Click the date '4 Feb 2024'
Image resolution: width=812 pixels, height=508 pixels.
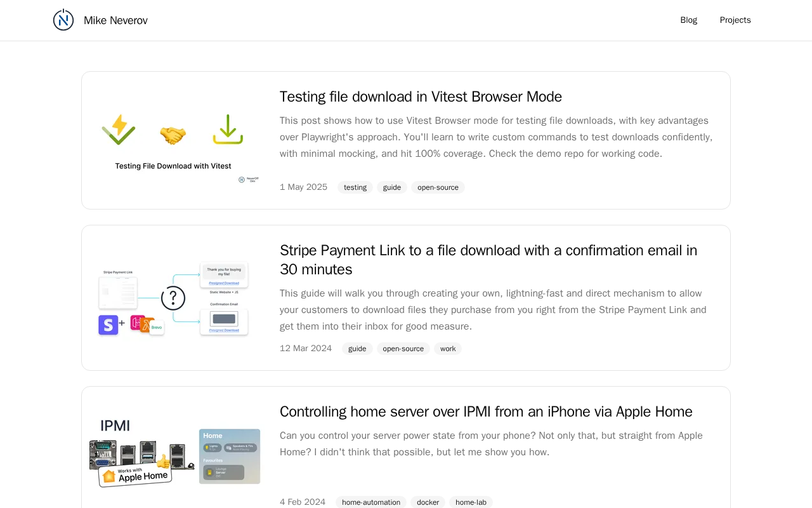tap(303, 502)
